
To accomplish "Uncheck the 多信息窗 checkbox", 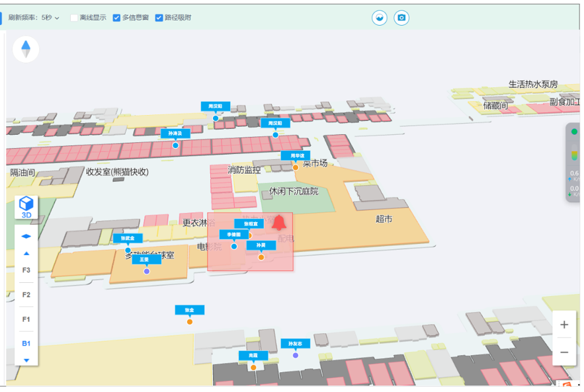I will pyautogui.click(x=117, y=18).
